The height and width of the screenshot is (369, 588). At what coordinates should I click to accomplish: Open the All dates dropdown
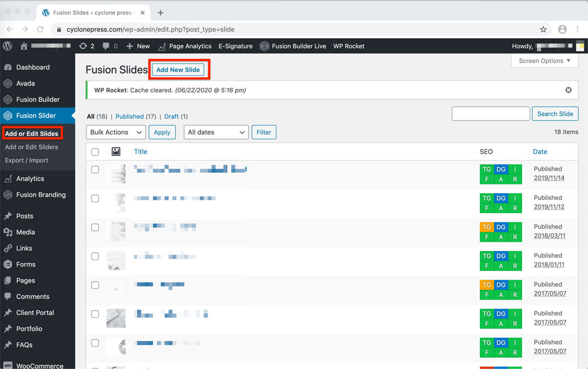click(x=216, y=132)
